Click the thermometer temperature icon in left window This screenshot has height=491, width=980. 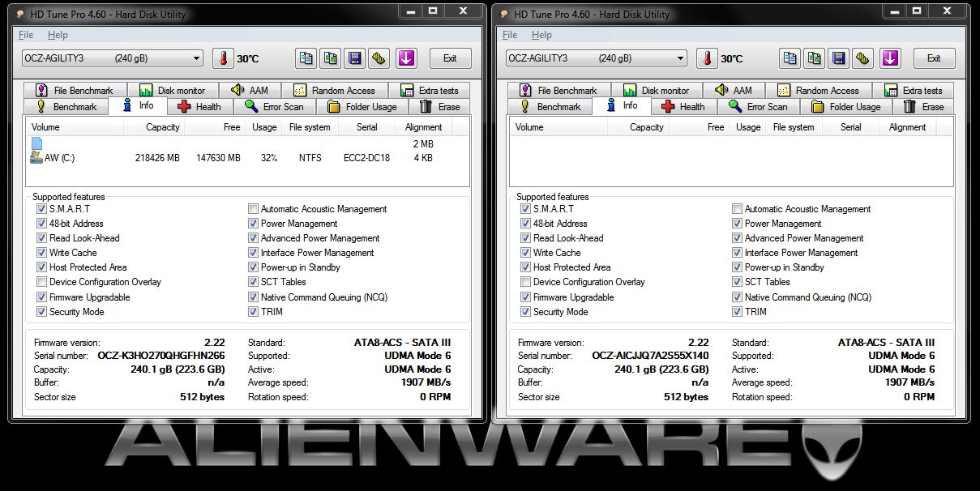[x=223, y=58]
